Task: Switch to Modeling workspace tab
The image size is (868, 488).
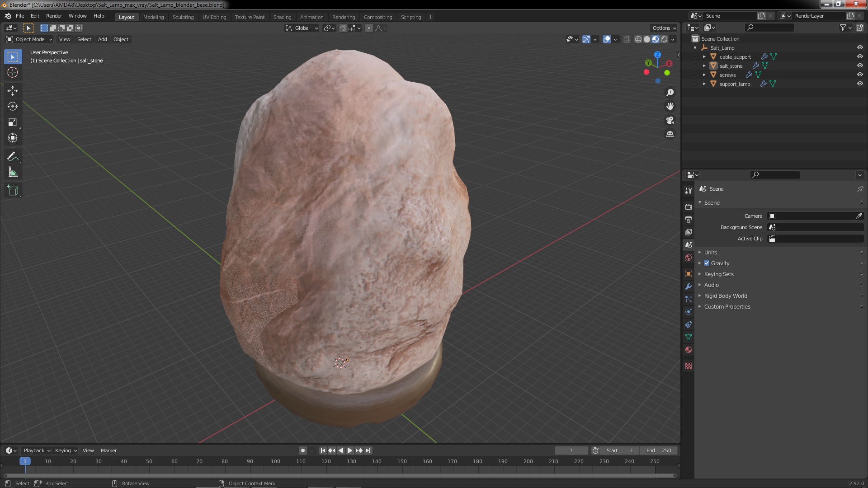Action: pyautogui.click(x=153, y=17)
